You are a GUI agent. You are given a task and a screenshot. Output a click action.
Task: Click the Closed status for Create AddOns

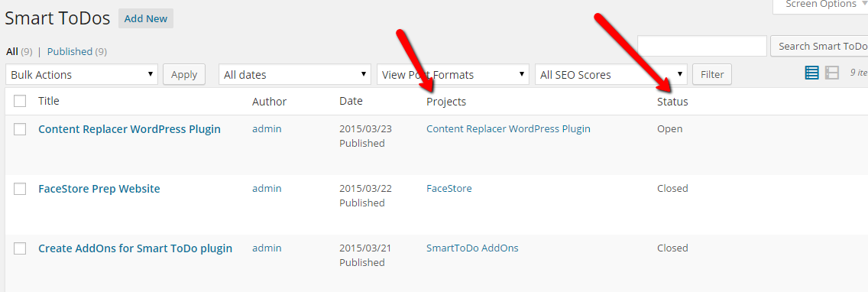(x=672, y=248)
